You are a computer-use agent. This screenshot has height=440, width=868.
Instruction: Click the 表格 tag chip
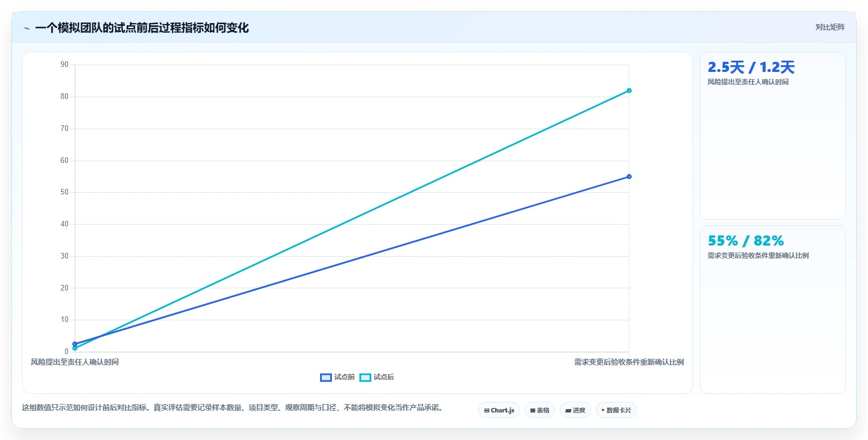tap(539, 410)
